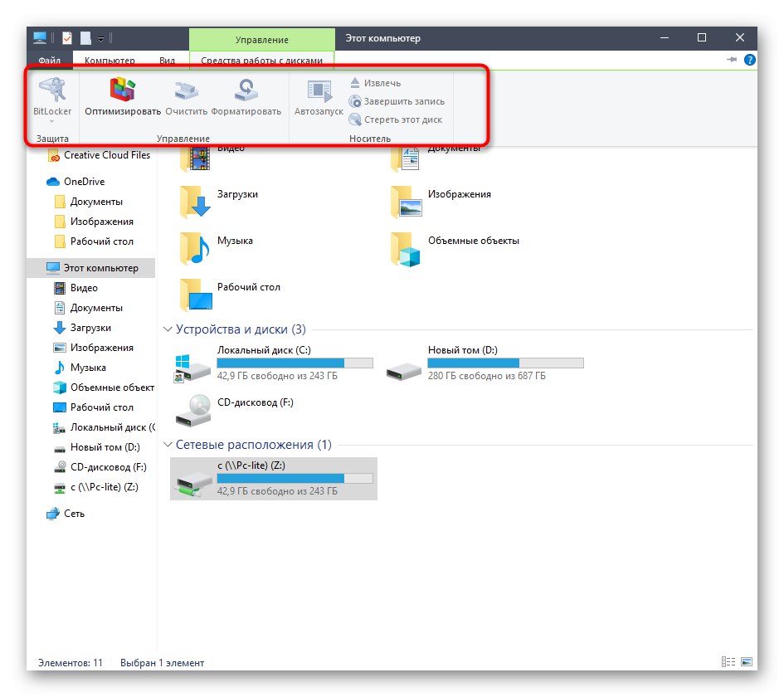This screenshot has height=697, width=784.
Task: Select the Документы folder in the main pane
Action: (x=435, y=158)
